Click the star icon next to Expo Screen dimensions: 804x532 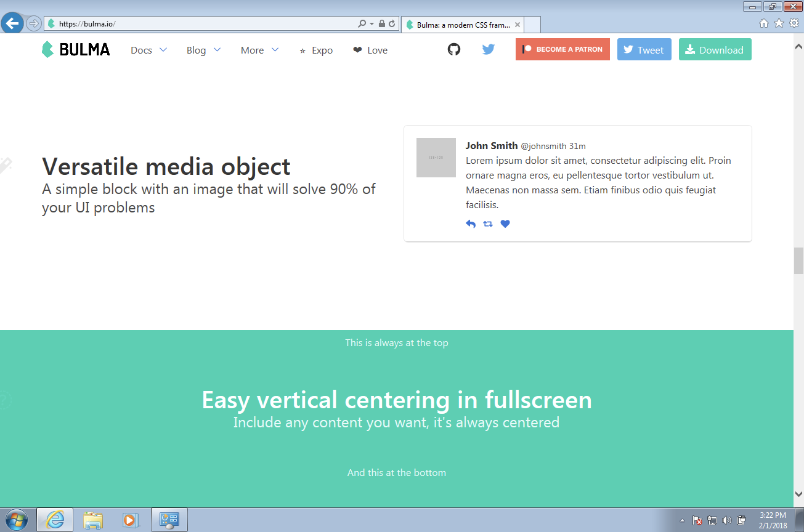[302, 50]
